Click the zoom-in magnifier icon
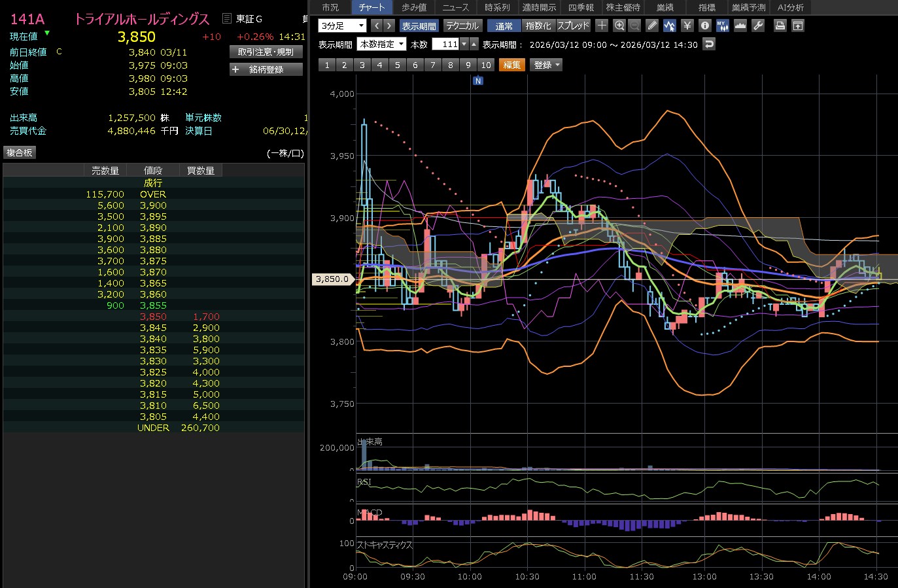 [x=619, y=26]
